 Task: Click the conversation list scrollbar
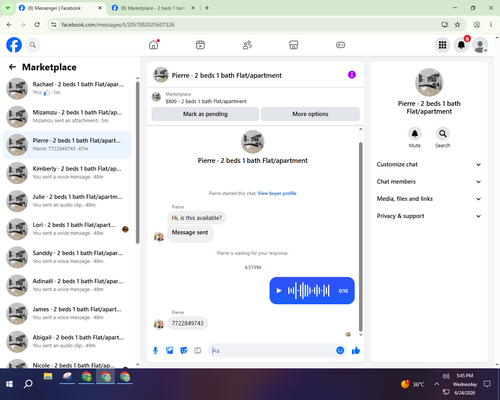(x=138, y=163)
